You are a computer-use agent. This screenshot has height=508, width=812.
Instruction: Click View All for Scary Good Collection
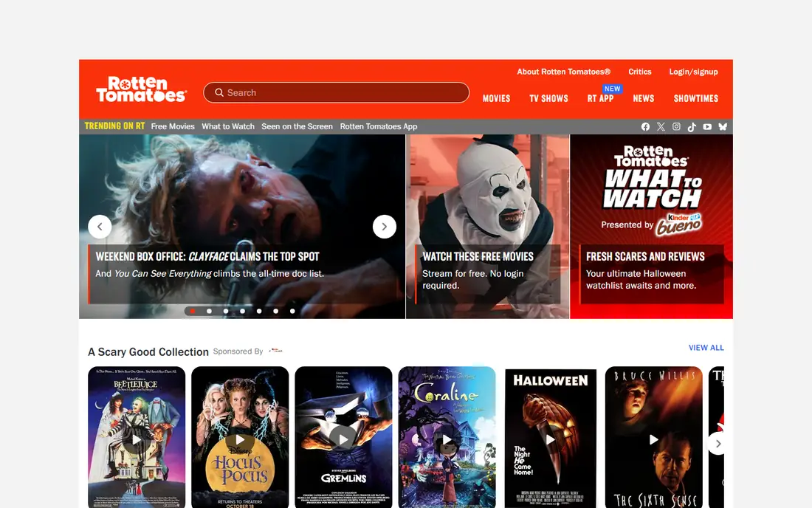click(706, 348)
